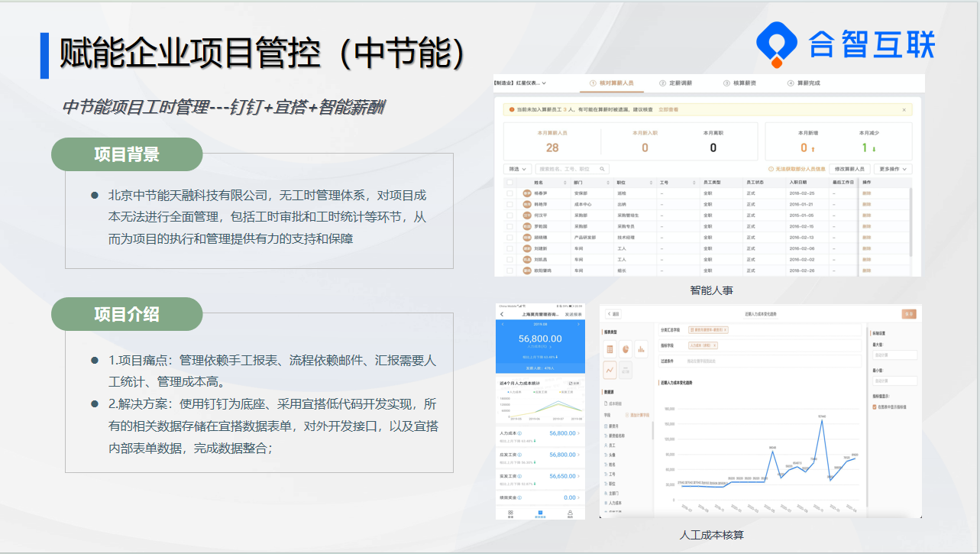Expand 人力成本 56,800.00 row chevron
This screenshot has width=980, height=554.
tap(579, 433)
